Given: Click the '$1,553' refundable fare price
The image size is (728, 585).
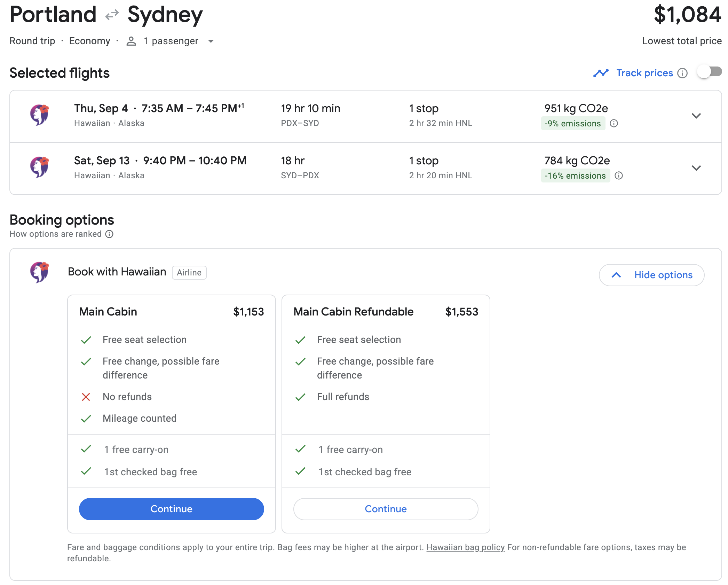Looking at the screenshot, I should (462, 312).
